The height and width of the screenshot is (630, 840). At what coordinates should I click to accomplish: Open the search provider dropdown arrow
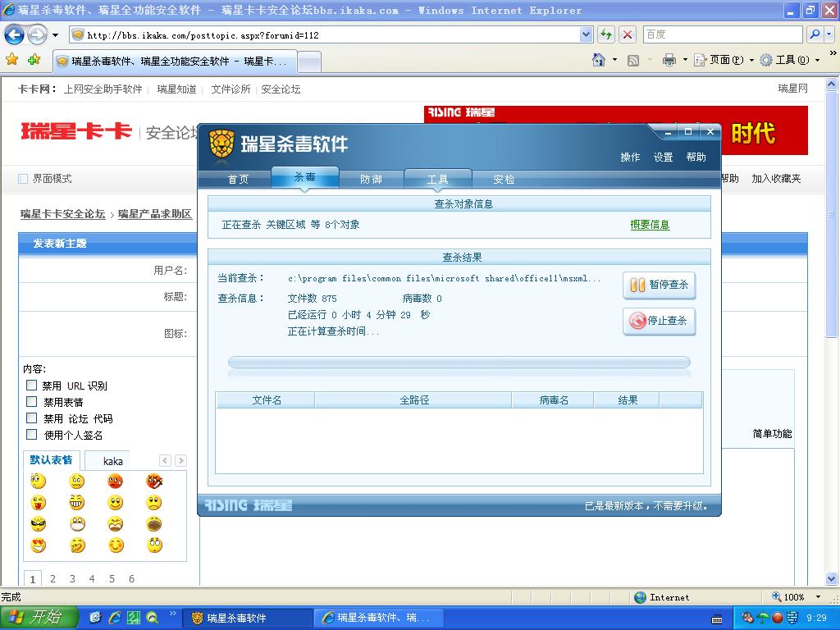point(829,34)
